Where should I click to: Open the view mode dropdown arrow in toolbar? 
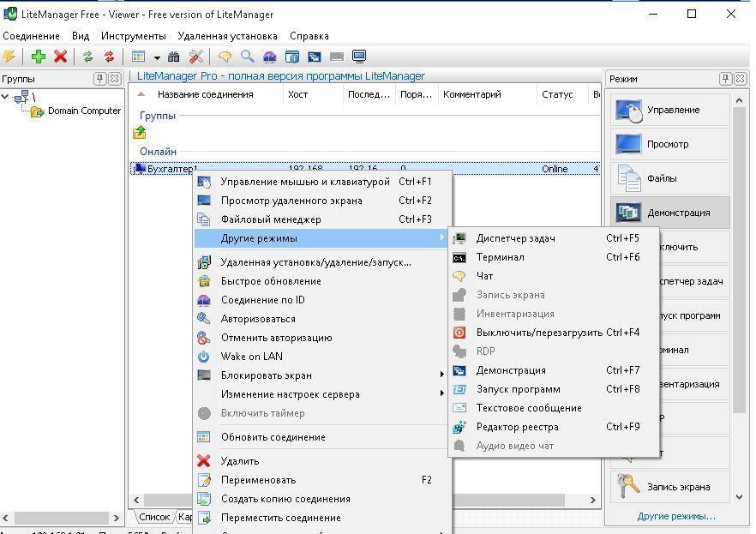click(x=157, y=57)
